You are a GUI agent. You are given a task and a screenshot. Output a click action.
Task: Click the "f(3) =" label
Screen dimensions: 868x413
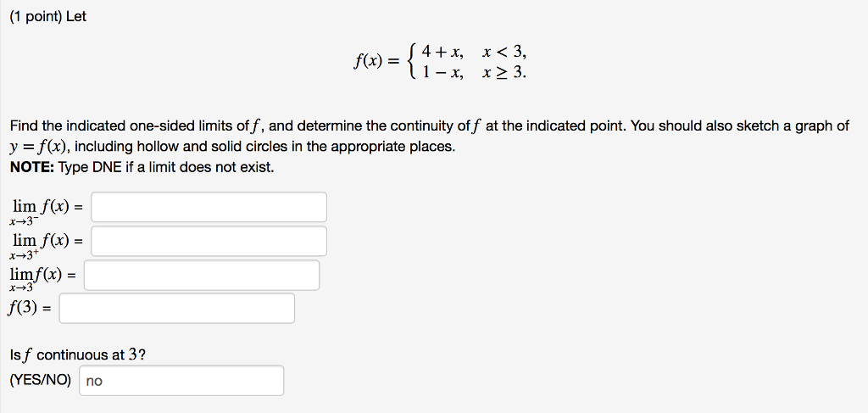30,309
